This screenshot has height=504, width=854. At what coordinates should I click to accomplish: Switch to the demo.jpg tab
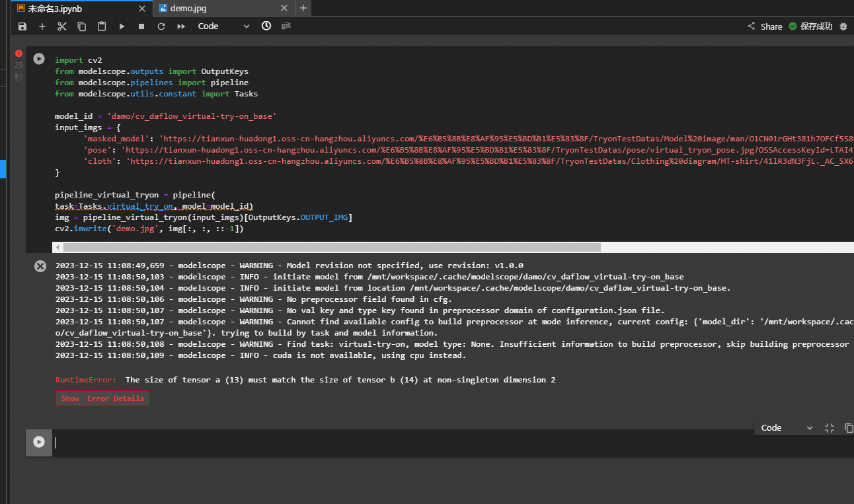click(x=223, y=8)
